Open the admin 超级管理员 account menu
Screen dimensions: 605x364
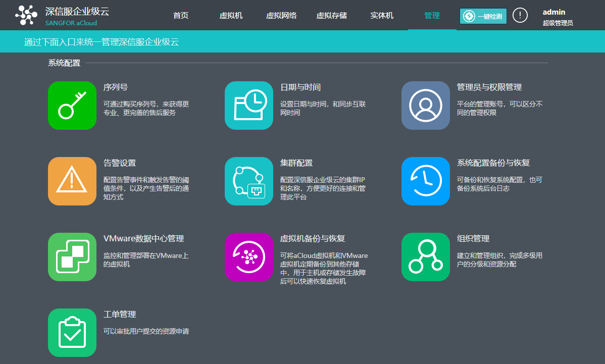tap(558, 17)
